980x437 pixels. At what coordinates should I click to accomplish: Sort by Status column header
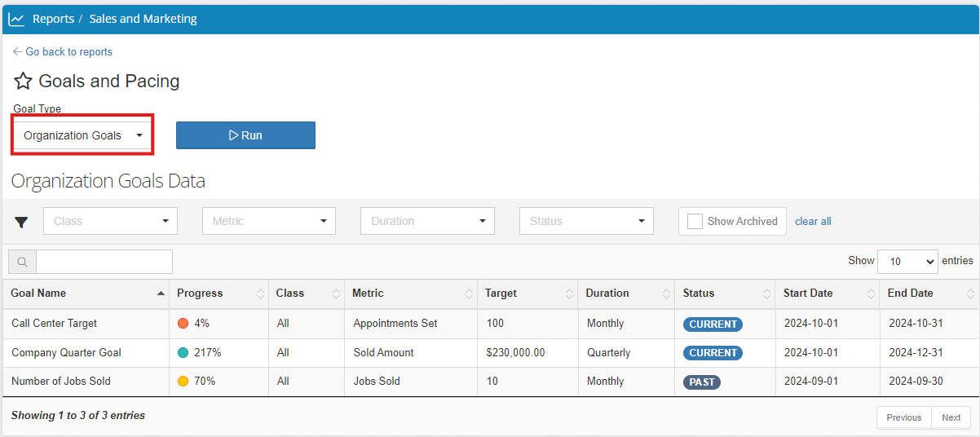(x=725, y=294)
